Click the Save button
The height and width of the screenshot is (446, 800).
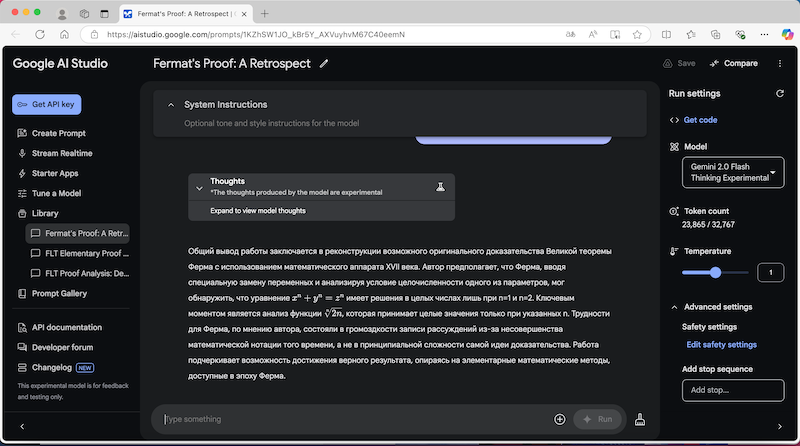pos(679,63)
